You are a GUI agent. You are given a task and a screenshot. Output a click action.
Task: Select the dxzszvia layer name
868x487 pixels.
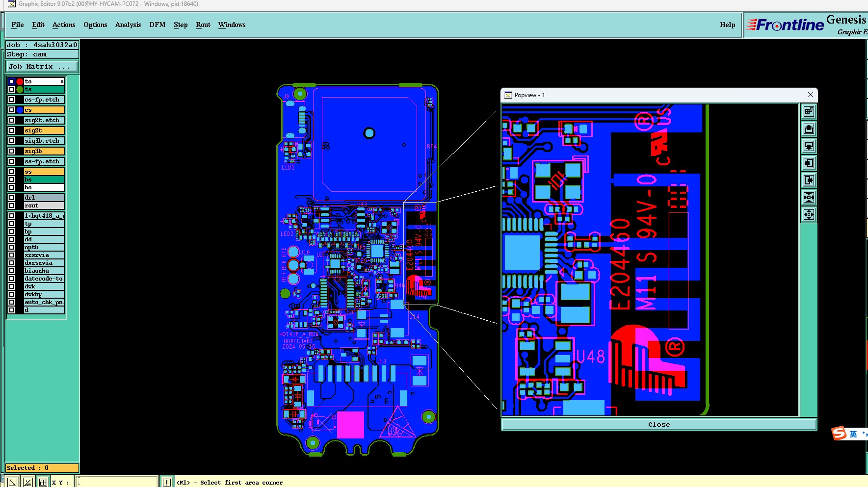click(44, 263)
